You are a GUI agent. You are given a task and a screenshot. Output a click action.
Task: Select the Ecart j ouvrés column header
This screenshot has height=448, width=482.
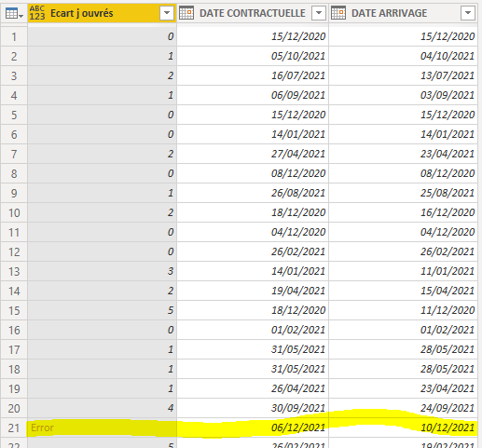point(102,13)
